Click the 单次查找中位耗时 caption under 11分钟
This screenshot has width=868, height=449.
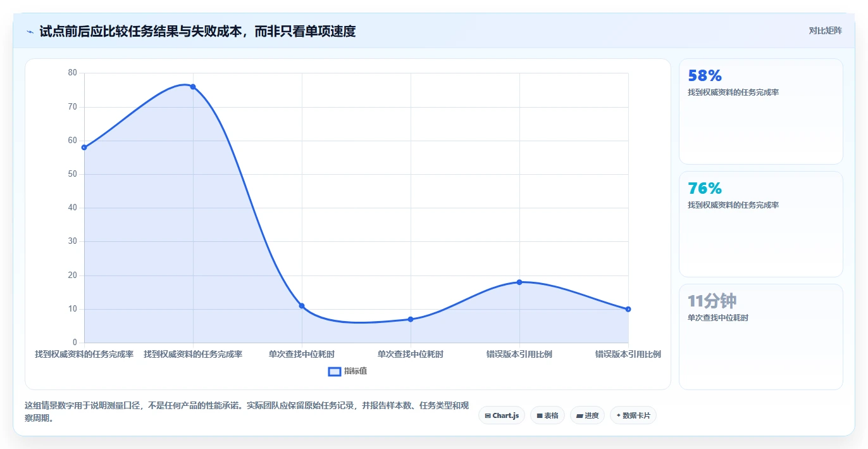718,318
